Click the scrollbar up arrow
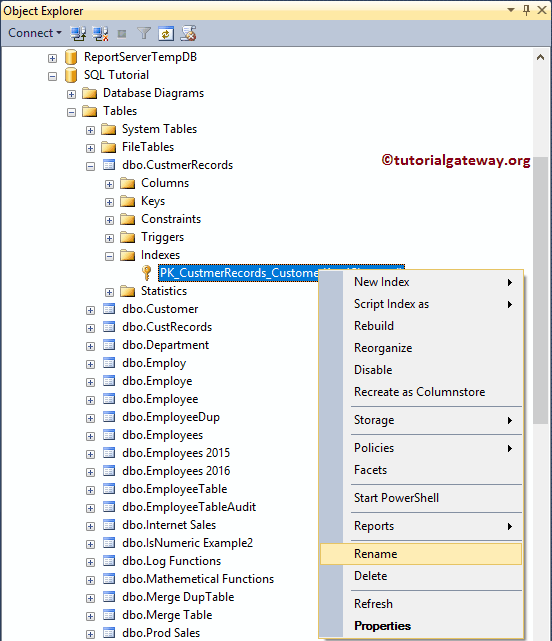The image size is (552, 641). pos(540,58)
